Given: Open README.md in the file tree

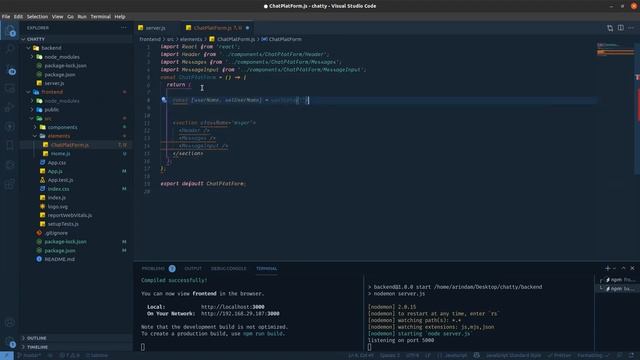Looking at the screenshot, I should click(60, 259).
